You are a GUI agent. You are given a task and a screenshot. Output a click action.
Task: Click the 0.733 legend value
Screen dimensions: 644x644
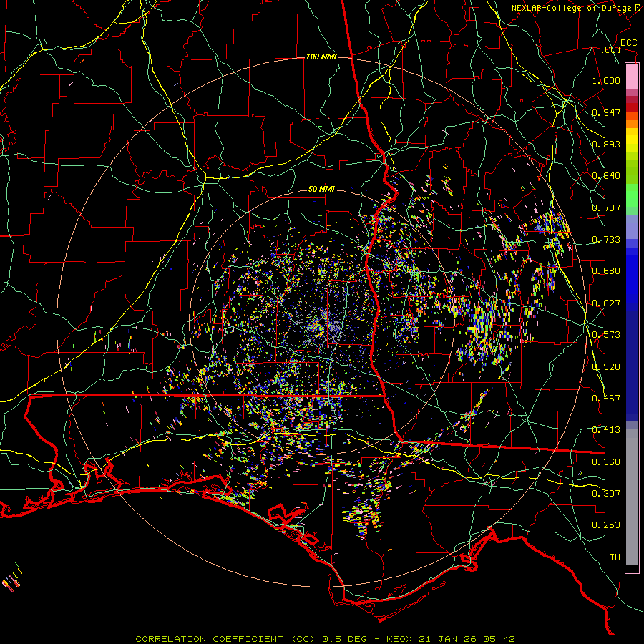pos(606,240)
